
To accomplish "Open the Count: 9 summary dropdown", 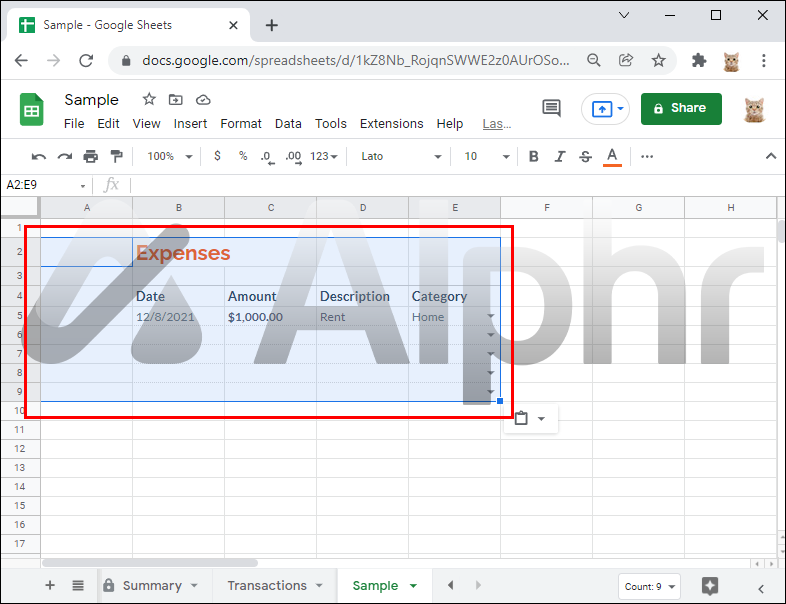I will (649, 586).
